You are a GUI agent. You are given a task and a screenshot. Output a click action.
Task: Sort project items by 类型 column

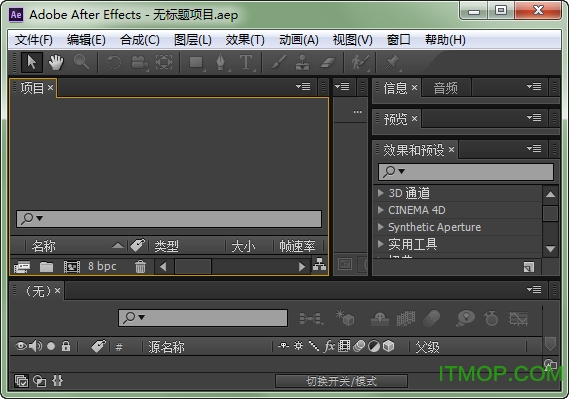coord(166,246)
